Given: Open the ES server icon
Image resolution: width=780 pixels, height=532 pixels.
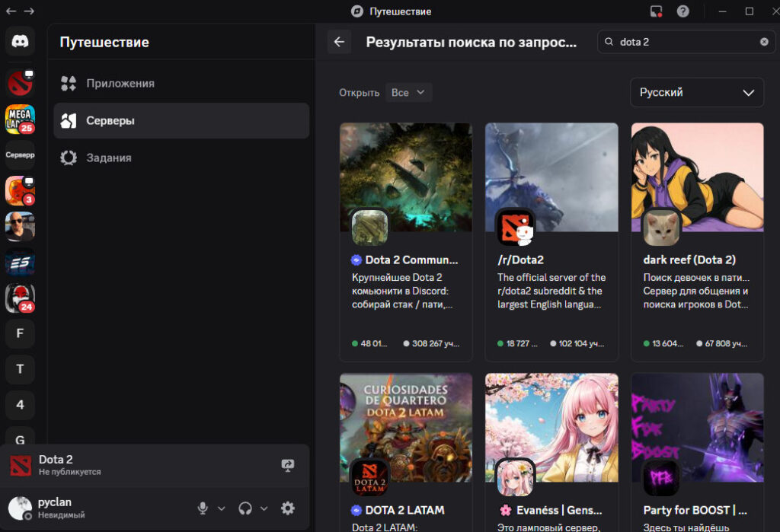Looking at the screenshot, I should pos(20,262).
